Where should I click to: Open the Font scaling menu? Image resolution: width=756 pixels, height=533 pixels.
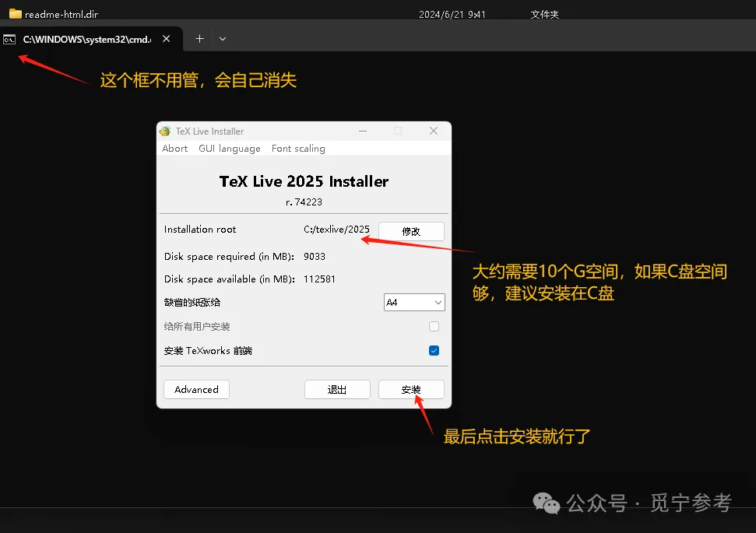(x=298, y=149)
